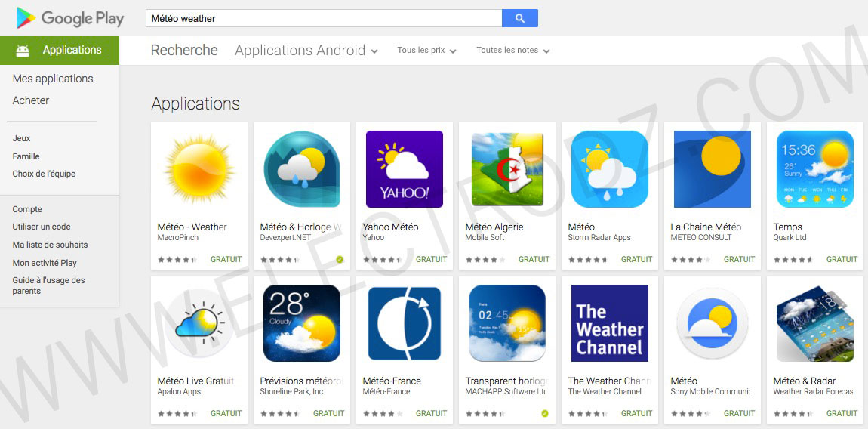Open the Storm Radar Apps Météo icon

pyautogui.click(x=609, y=169)
